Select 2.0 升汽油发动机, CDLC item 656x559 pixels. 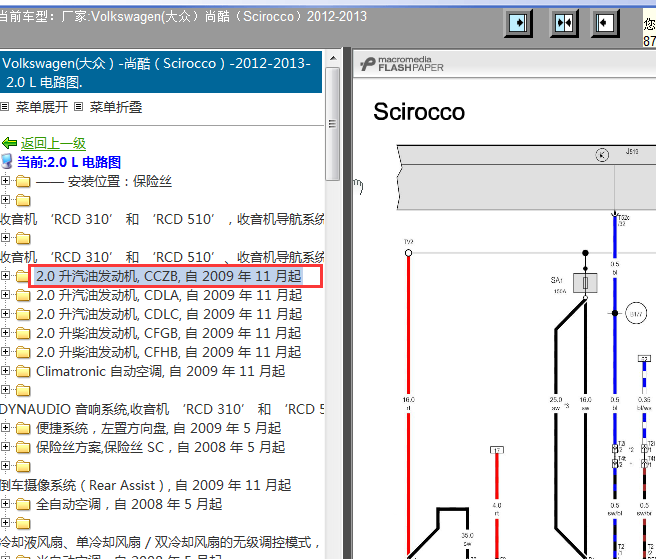coord(169,314)
